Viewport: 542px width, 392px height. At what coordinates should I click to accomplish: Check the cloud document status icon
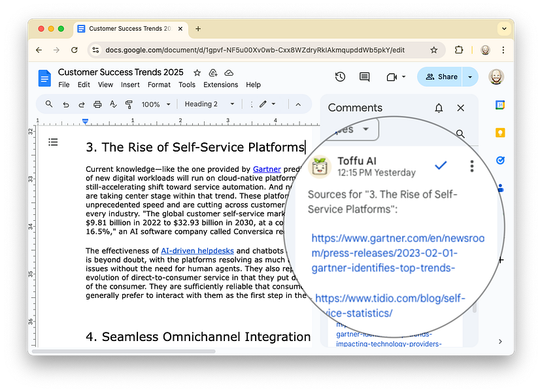(229, 73)
